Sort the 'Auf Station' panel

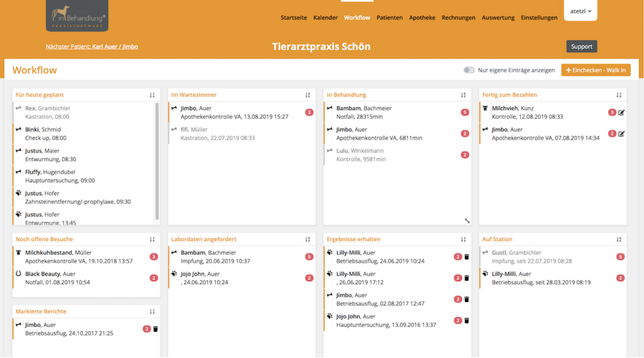[619, 239]
